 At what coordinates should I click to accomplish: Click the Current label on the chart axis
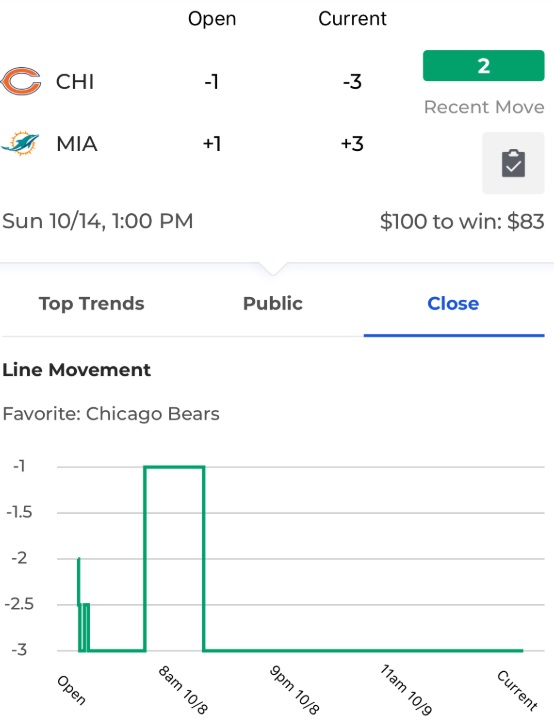tap(517, 690)
